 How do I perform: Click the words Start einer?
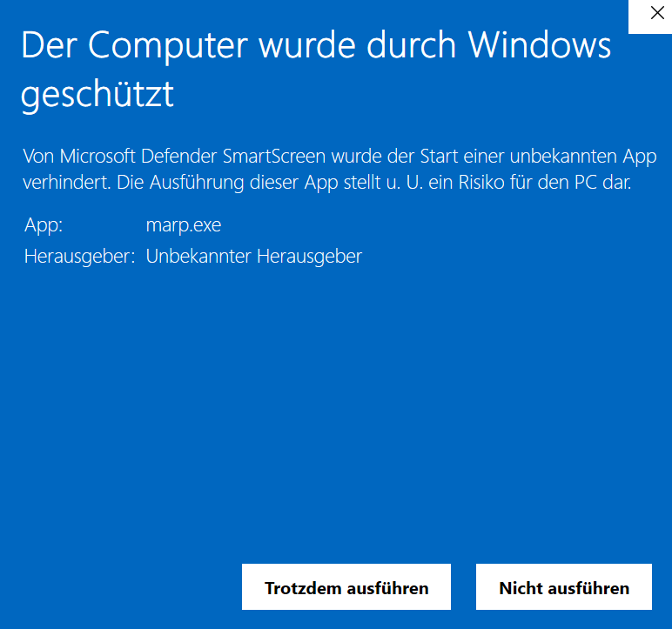(x=462, y=156)
